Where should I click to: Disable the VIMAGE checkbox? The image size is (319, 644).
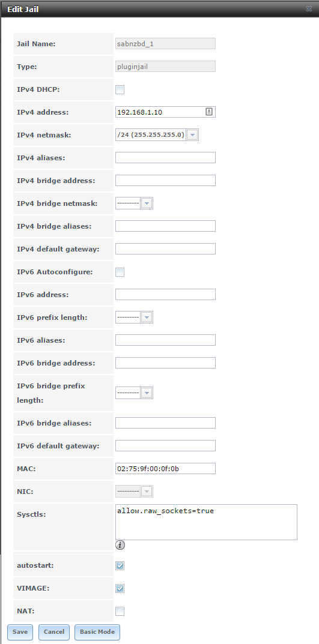[x=120, y=589]
